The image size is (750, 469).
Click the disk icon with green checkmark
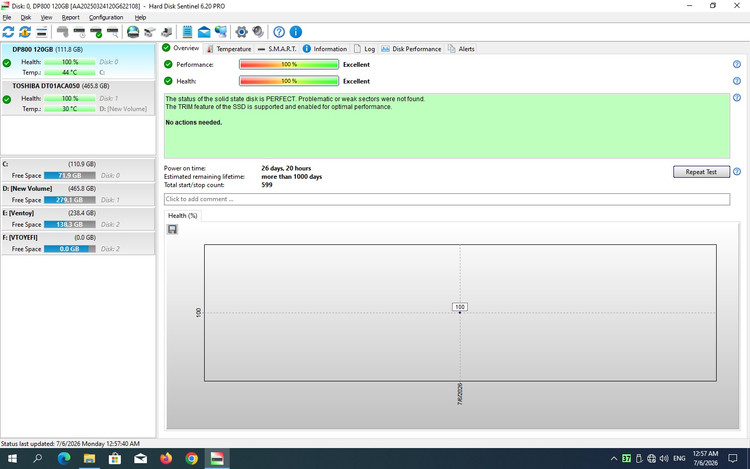coord(96,32)
